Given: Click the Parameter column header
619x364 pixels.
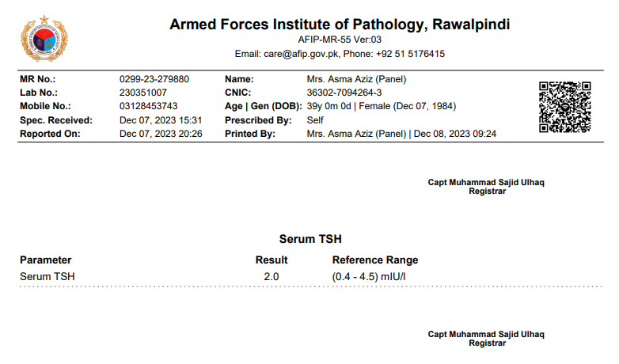Looking at the screenshot, I should 46,260.
